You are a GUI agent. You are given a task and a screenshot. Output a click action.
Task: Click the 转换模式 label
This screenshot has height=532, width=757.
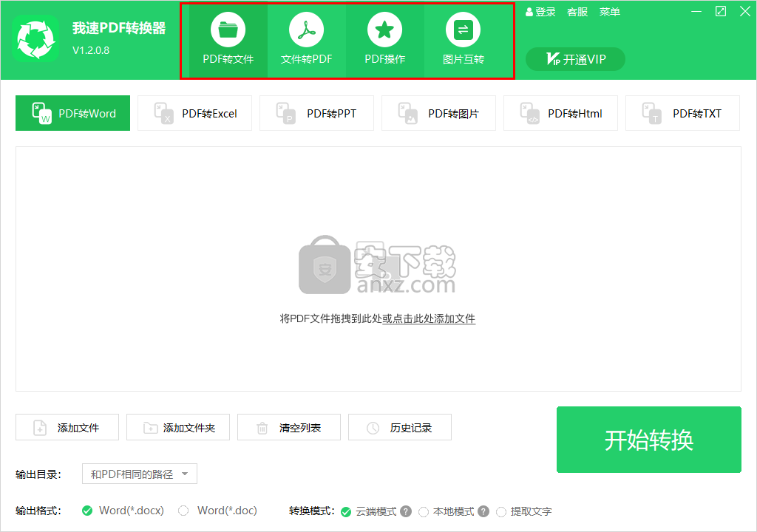[312, 511]
